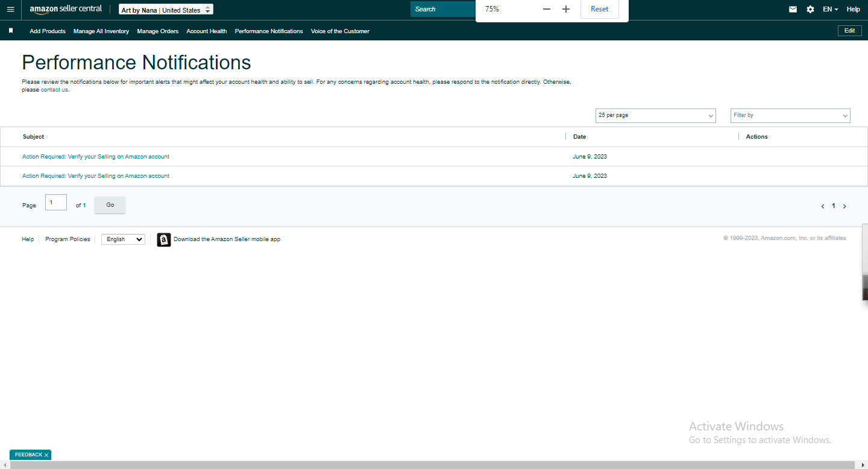This screenshot has width=868, height=469.
Task: Increase browser zoom with the plus button
Action: (566, 9)
